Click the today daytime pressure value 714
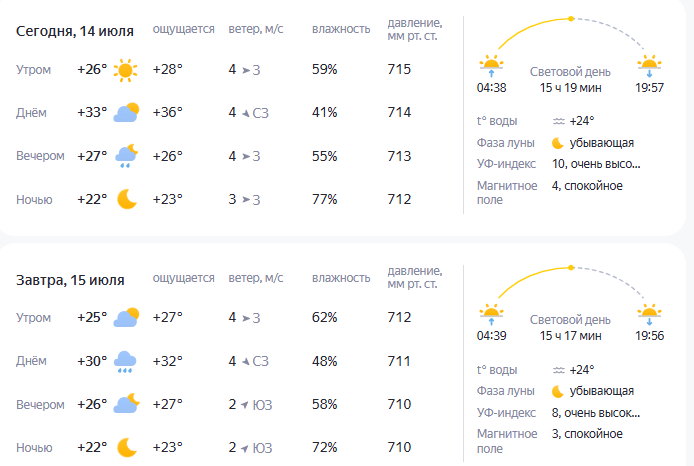This screenshot has width=694, height=466. point(399,112)
